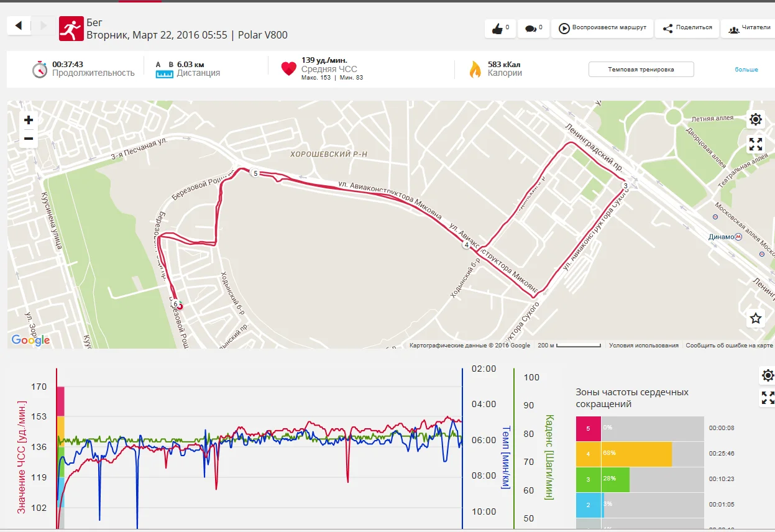
Task: Open chart settings gear icon
Action: [768, 375]
